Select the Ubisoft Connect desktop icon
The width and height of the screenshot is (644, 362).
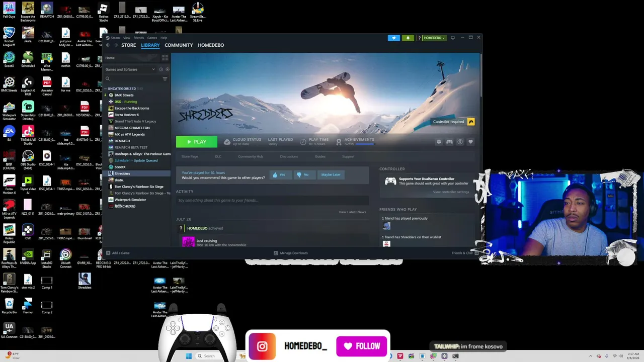66,259
